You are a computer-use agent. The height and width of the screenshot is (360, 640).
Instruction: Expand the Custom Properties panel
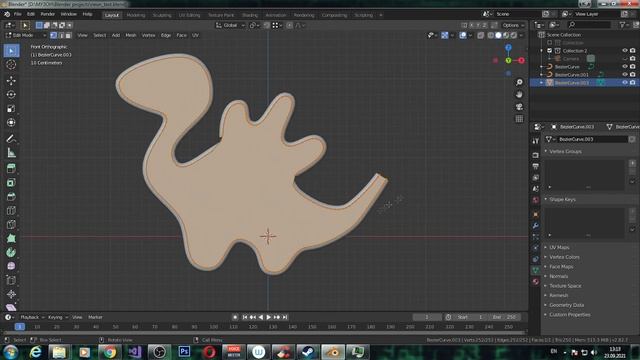tap(569, 315)
